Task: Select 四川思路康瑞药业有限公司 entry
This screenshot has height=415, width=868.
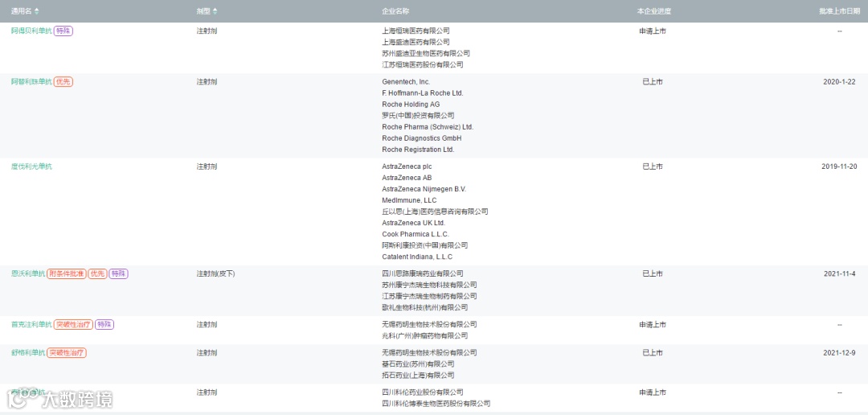Action: (423, 273)
